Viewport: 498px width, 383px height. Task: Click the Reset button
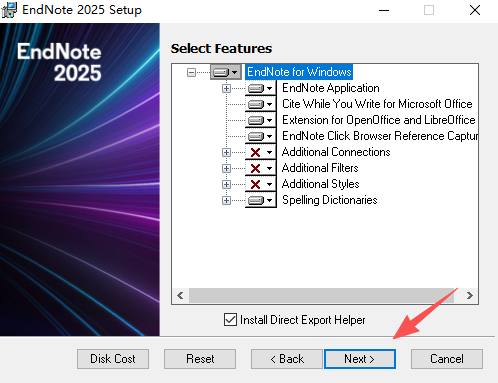coord(200,359)
